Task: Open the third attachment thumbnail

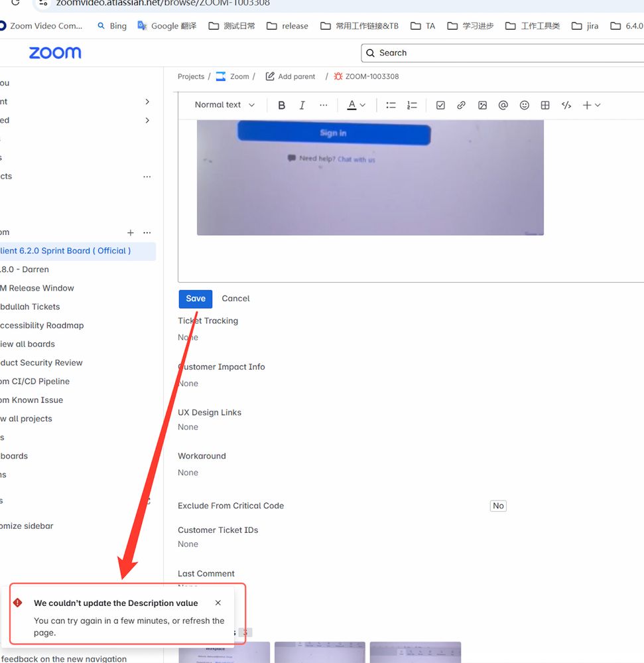Action: point(415,652)
